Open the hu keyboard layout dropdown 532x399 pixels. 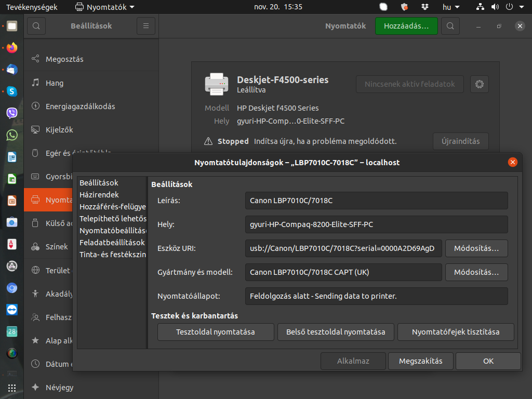click(x=451, y=7)
